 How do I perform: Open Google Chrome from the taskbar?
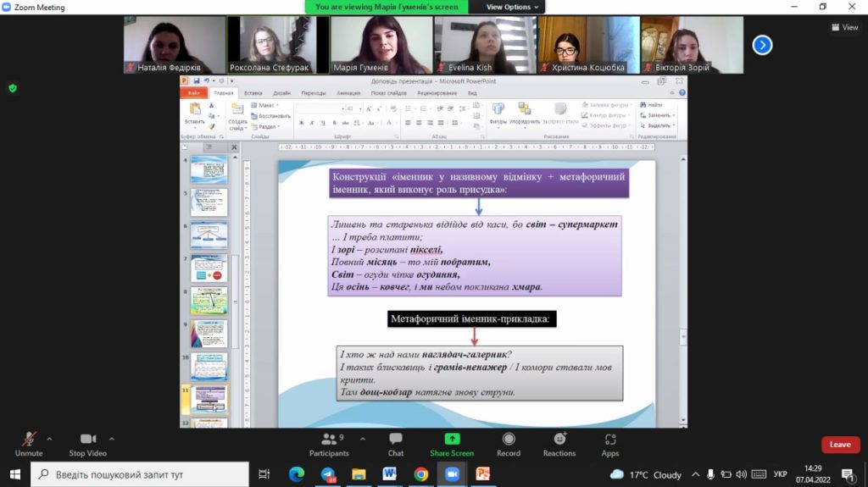click(420, 474)
